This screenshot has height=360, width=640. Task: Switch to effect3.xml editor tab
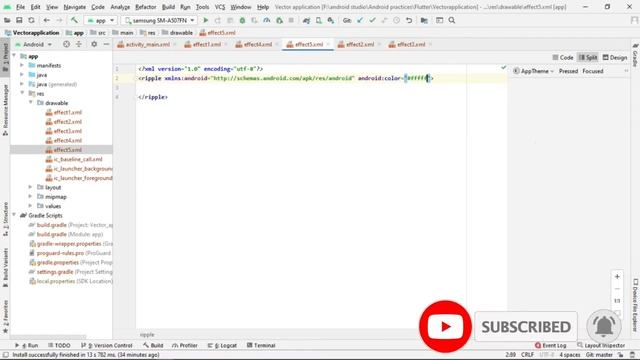[x=411, y=44]
